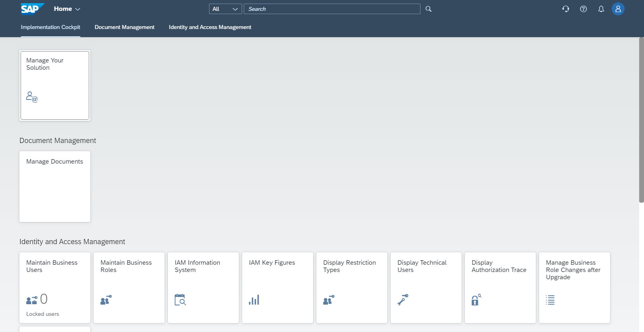Click the IAM Key Figures chart icon
The image size is (644, 332).
pos(254,300)
